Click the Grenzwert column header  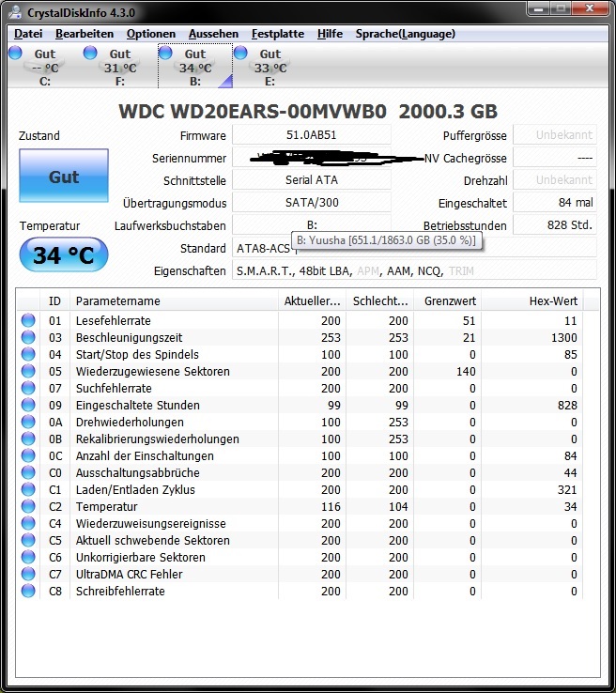coord(448,301)
